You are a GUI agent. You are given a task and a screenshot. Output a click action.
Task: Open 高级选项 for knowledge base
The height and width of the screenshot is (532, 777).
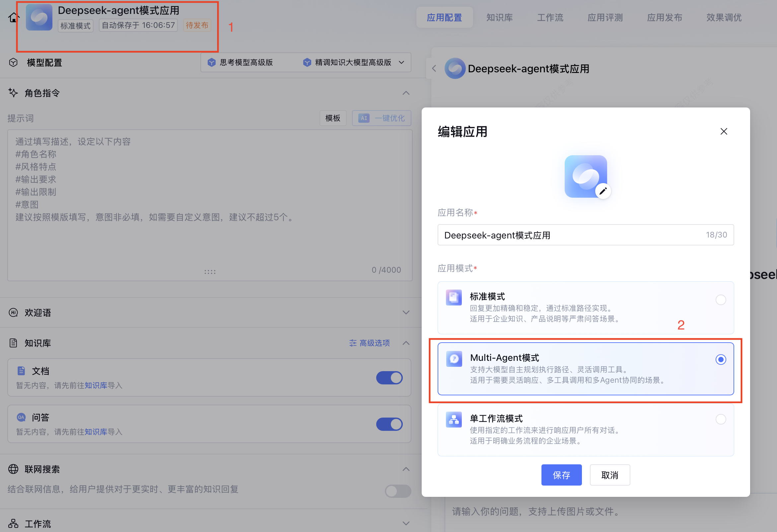[x=370, y=343]
